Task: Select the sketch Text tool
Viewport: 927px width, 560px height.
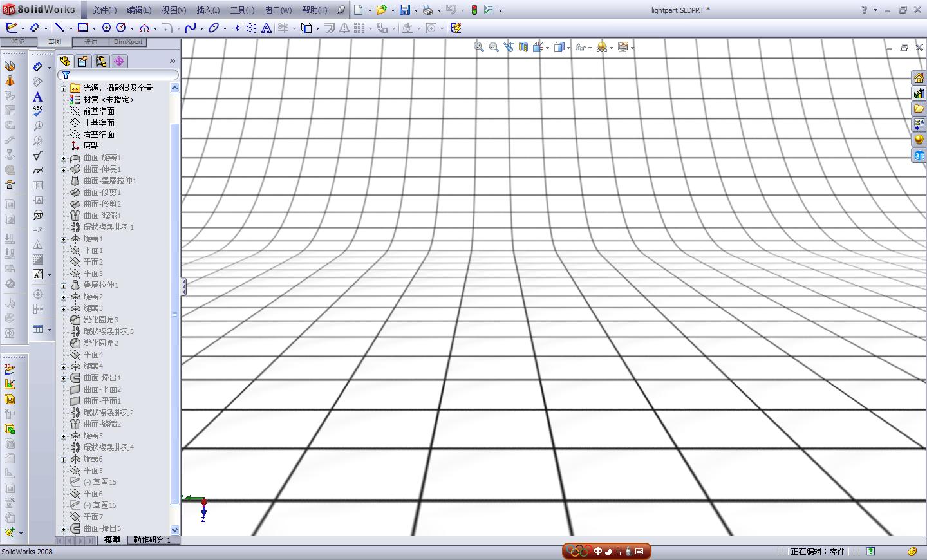Action: pos(266,28)
